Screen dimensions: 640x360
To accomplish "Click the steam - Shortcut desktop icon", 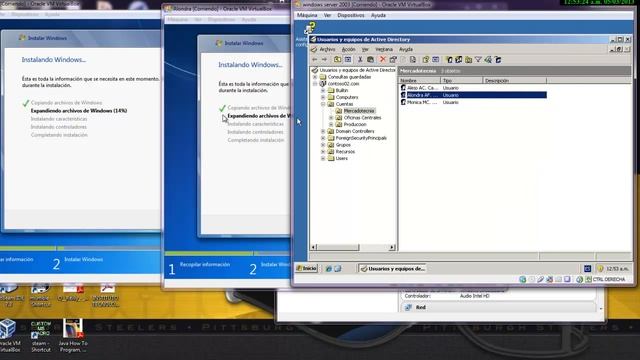I will (x=41, y=336).
